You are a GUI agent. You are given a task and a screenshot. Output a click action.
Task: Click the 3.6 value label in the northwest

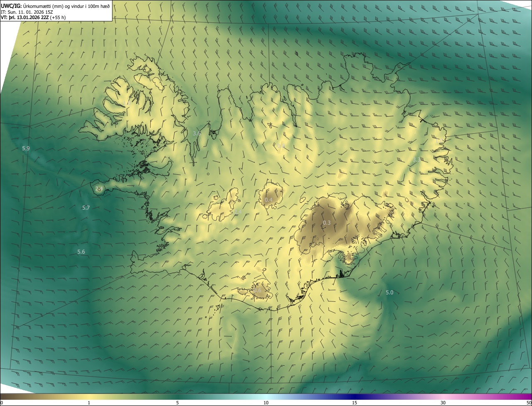tap(197, 133)
